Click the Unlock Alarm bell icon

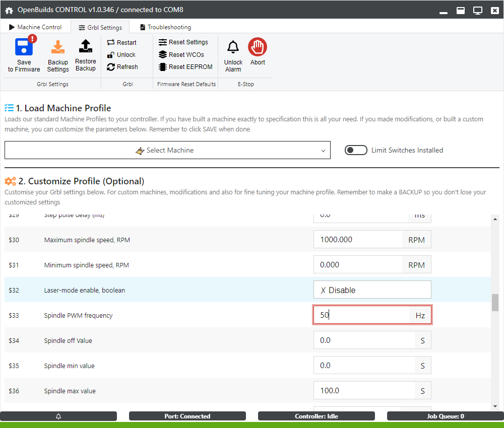(x=233, y=48)
